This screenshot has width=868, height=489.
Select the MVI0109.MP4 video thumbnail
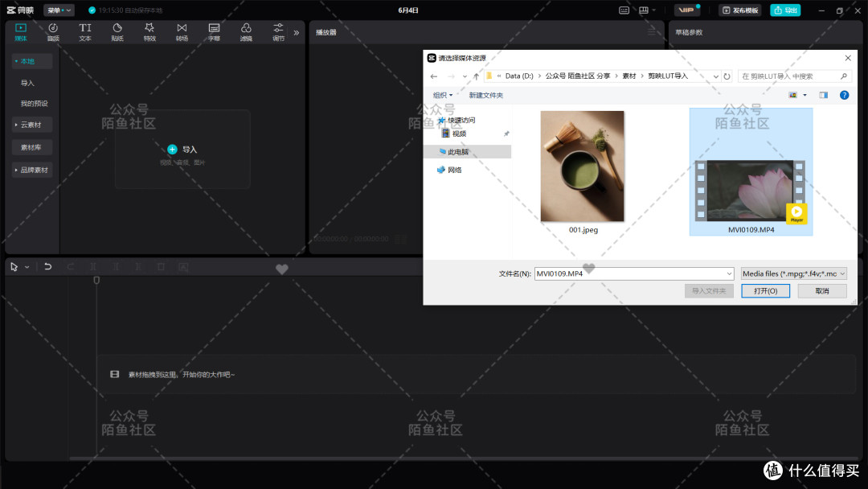tap(751, 171)
